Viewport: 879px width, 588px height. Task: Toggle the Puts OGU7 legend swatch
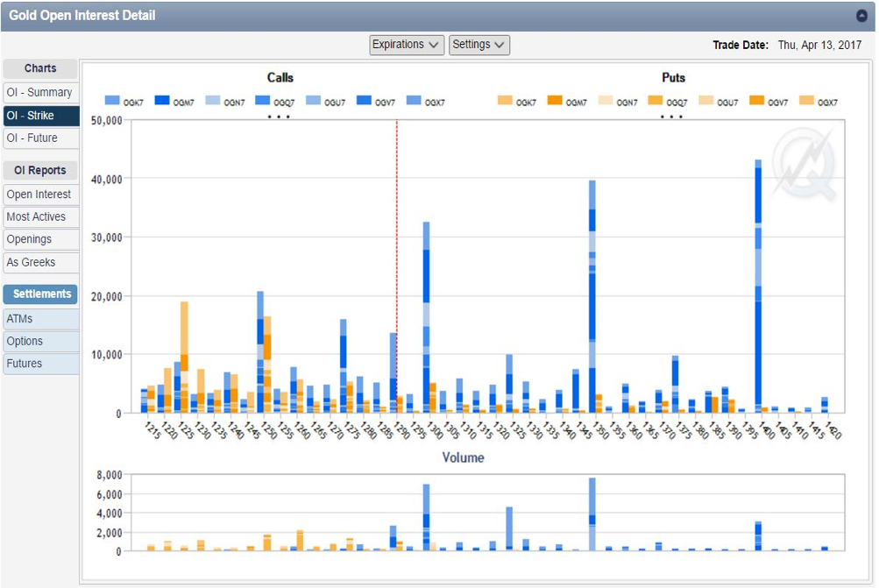click(705, 100)
